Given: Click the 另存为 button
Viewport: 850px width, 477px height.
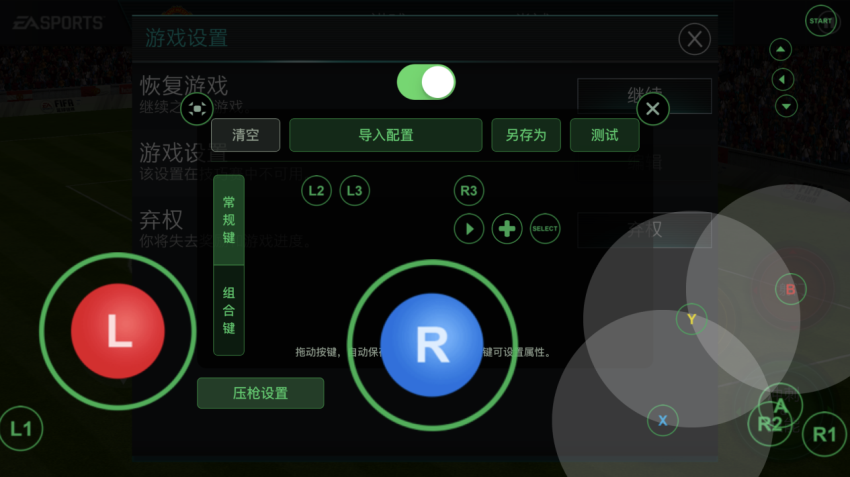Looking at the screenshot, I should coord(526,135).
